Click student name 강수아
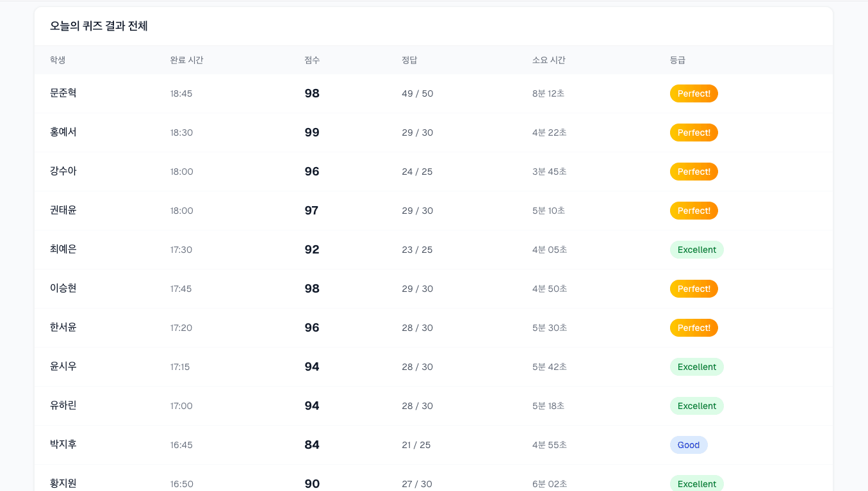Screen dimensions: 868x491 click(63, 172)
